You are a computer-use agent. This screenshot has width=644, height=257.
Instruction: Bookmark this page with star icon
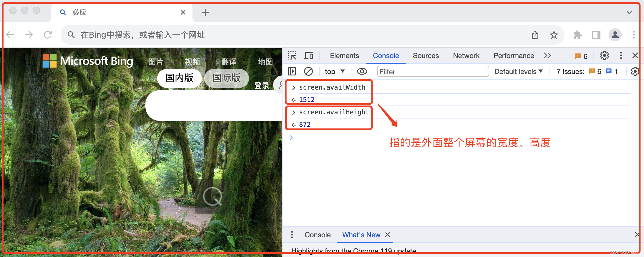coord(554,35)
